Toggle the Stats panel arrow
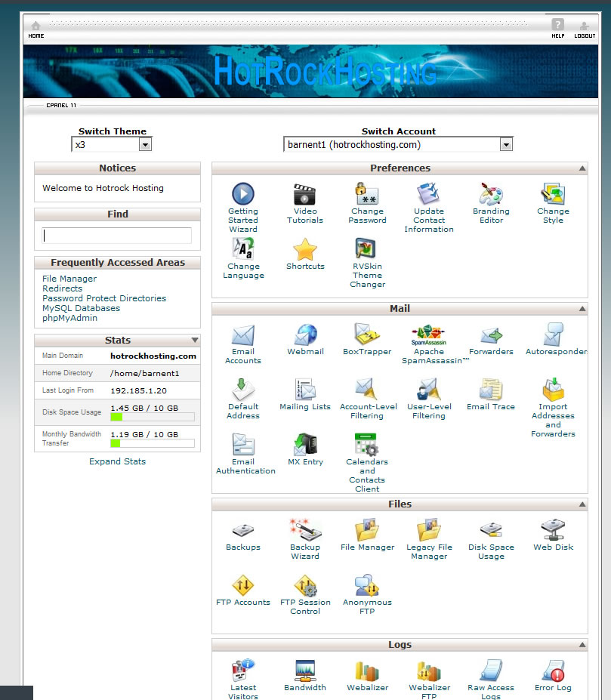This screenshot has height=700, width=611. click(195, 340)
